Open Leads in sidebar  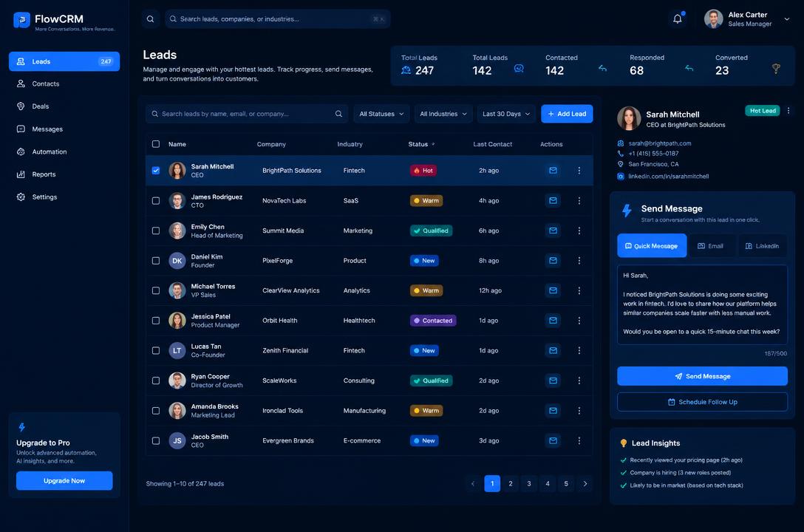pyautogui.click(x=64, y=61)
